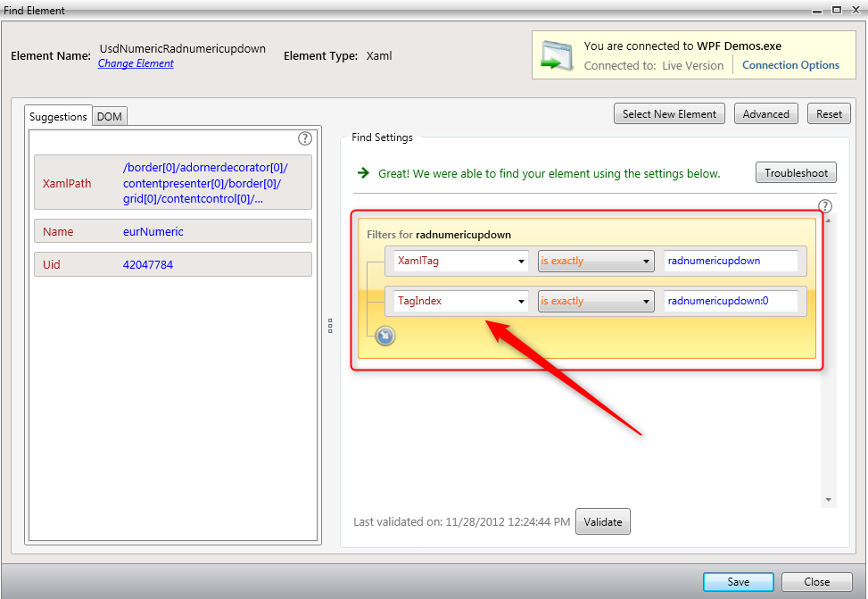This screenshot has width=868, height=599.
Task: Close the Find Element window via X
Action: tap(856, 10)
